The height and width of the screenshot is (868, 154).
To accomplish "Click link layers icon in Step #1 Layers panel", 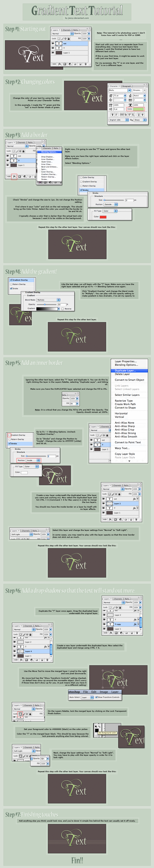I will coord(54,64).
